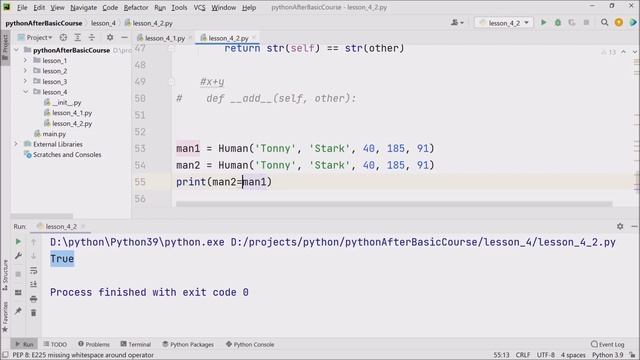Image resolution: width=640 pixels, height=360 pixels.
Task: Hide Project panel with minus icon
Action: (124, 38)
